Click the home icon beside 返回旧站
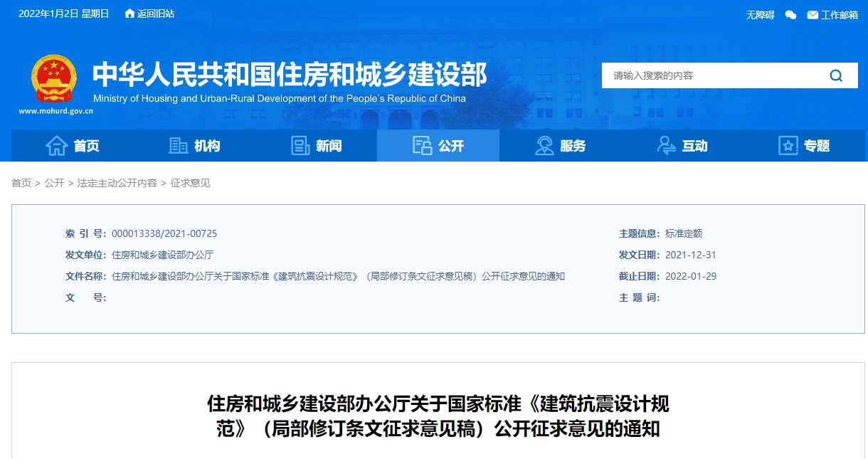 pyautogui.click(x=129, y=14)
